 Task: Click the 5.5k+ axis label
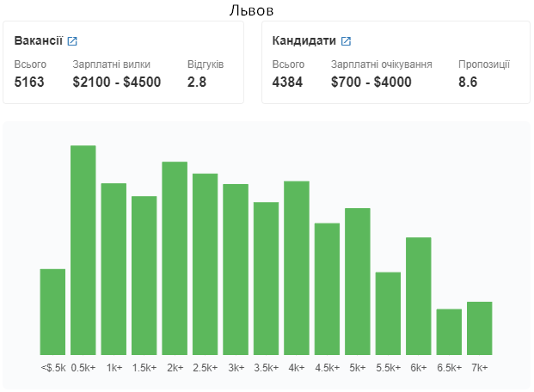[x=388, y=368]
